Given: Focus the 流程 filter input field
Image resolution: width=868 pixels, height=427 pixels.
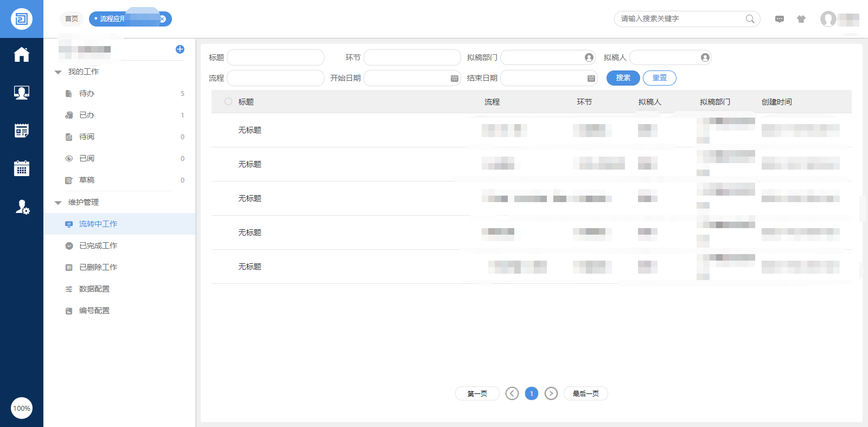Looking at the screenshot, I should pyautogui.click(x=276, y=78).
